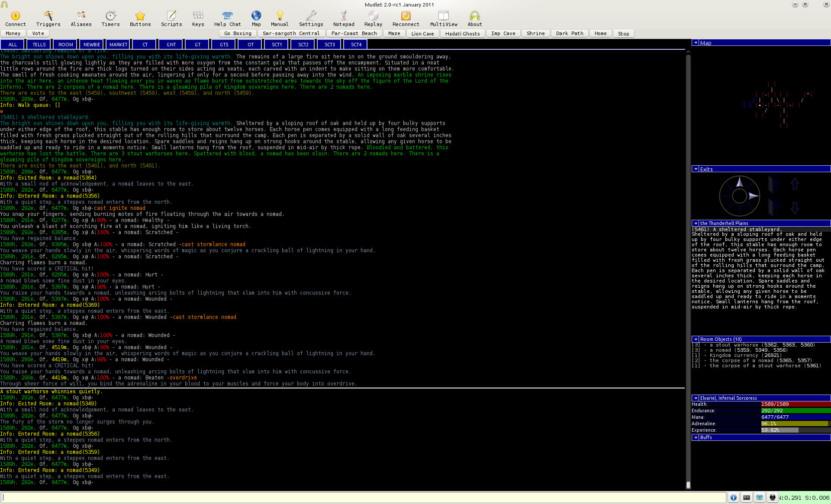Switch to the ROOM tab

[x=65, y=44]
